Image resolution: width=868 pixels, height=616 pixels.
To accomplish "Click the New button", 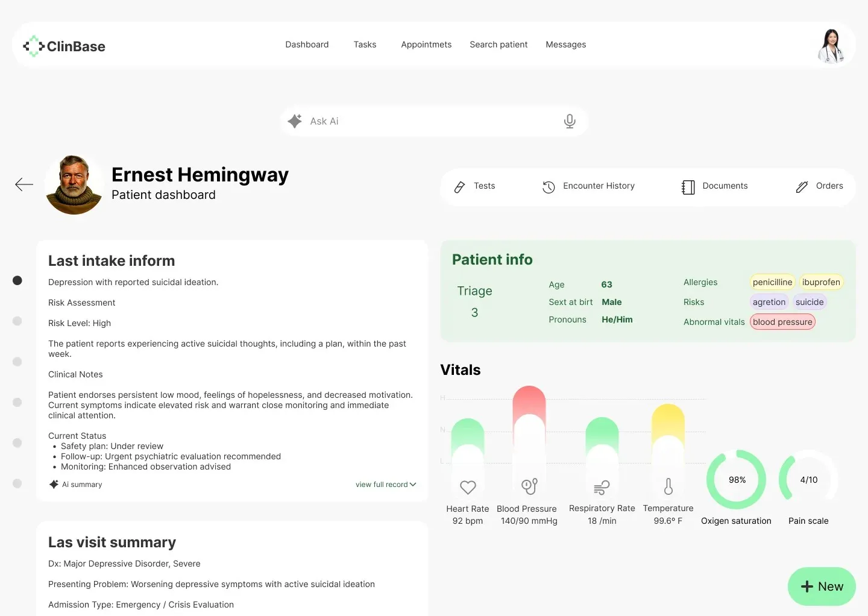I will tap(821, 586).
